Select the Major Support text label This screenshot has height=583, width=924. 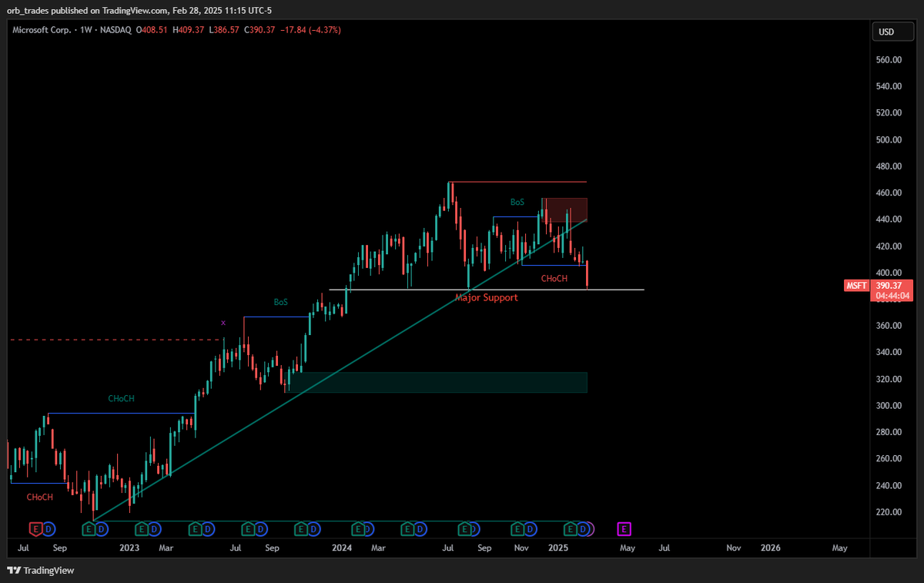click(x=487, y=297)
